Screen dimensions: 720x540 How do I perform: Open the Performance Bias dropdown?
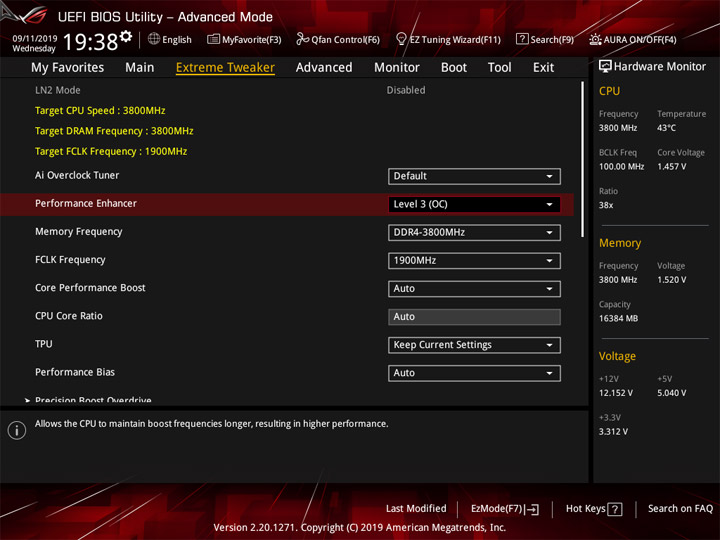pyautogui.click(x=474, y=373)
